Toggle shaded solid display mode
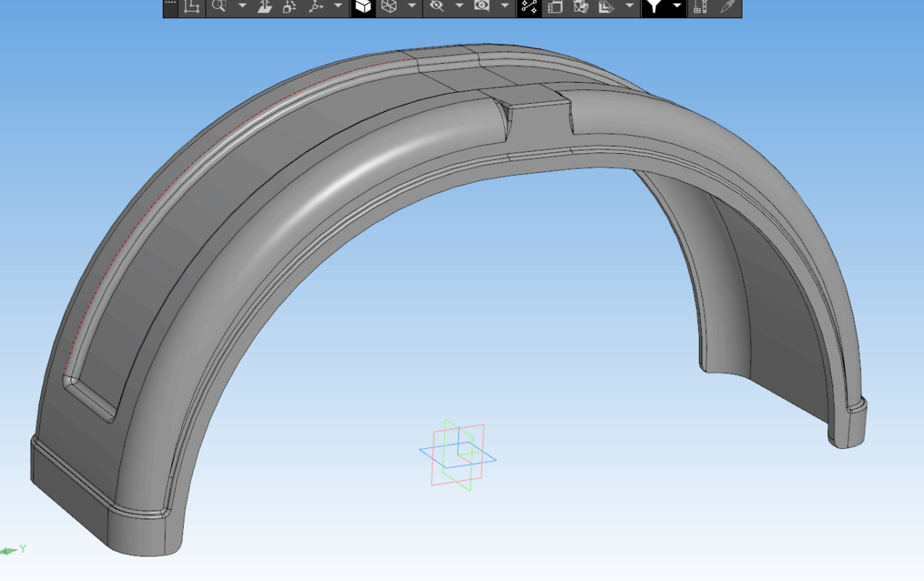Image resolution: width=924 pixels, height=581 pixels. click(x=363, y=7)
